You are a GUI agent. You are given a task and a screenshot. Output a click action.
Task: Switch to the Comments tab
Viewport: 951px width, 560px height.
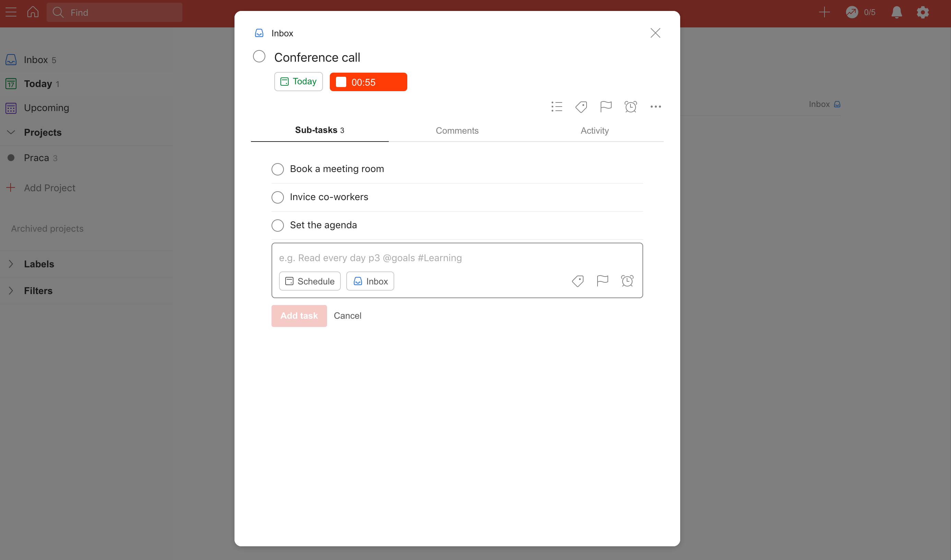[457, 131]
